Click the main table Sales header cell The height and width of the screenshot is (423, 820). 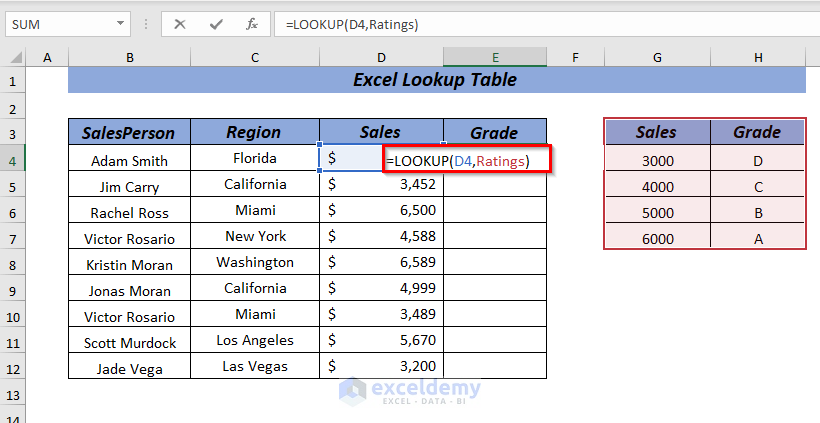382,132
